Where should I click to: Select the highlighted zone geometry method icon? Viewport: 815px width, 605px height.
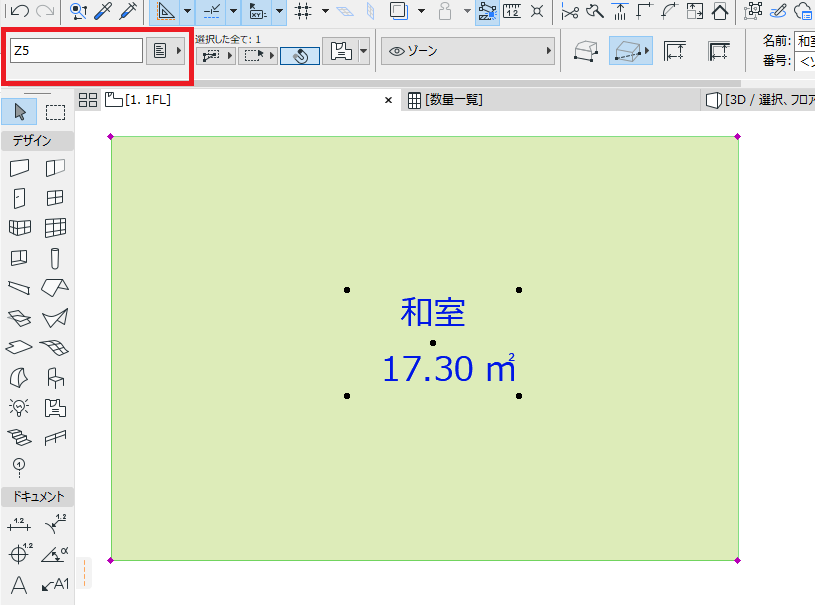click(630, 51)
